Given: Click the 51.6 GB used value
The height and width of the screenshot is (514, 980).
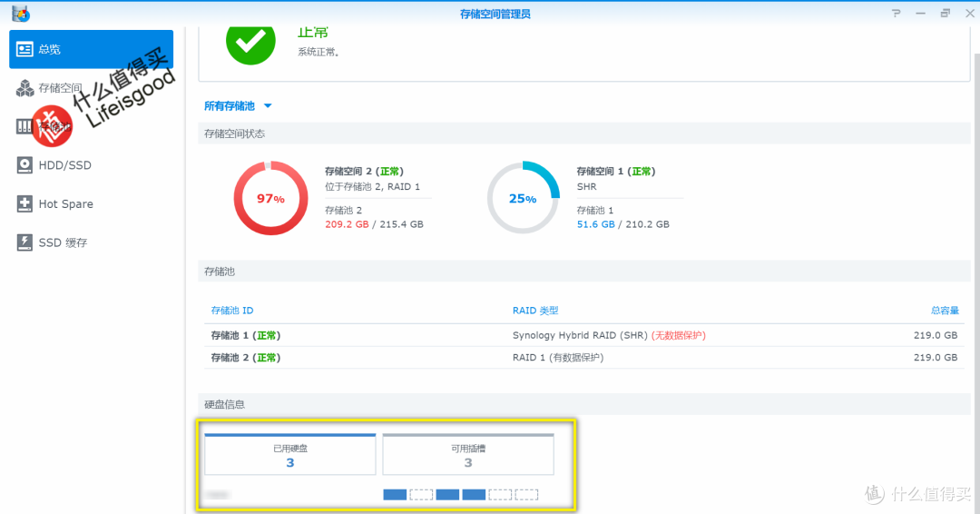Looking at the screenshot, I should pyautogui.click(x=595, y=224).
